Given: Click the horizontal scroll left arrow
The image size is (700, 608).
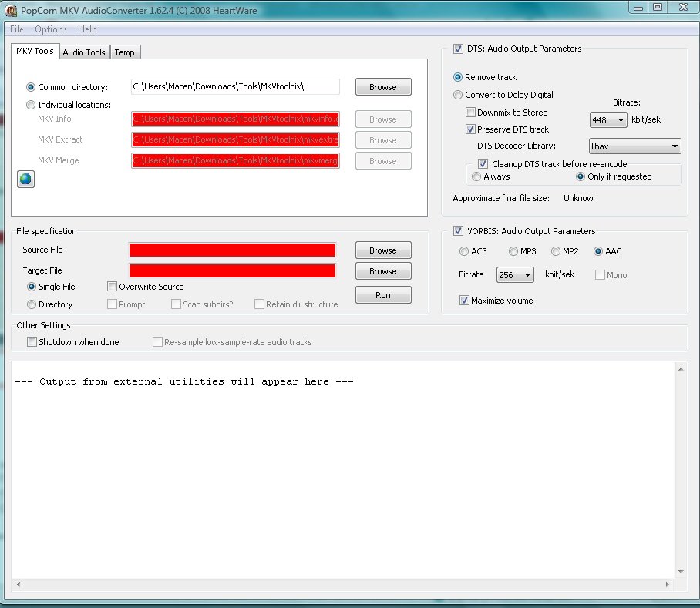Looking at the screenshot, I should [x=19, y=584].
